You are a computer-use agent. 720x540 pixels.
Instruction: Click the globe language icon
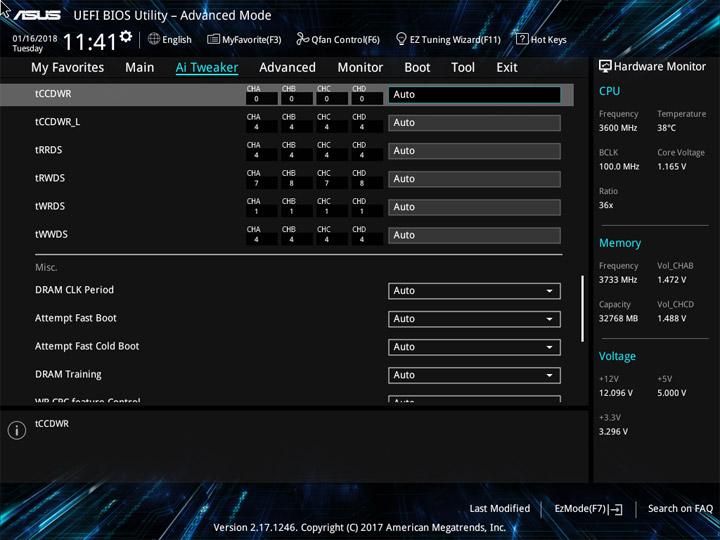[x=154, y=39]
